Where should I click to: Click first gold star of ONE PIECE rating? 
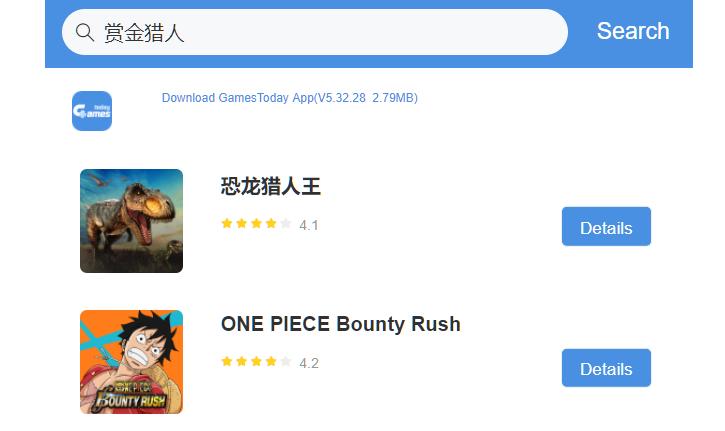[227, 361]
